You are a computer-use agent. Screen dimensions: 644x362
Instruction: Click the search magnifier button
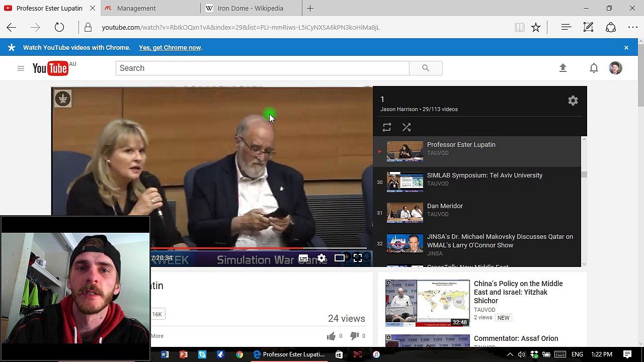point(426,68)
